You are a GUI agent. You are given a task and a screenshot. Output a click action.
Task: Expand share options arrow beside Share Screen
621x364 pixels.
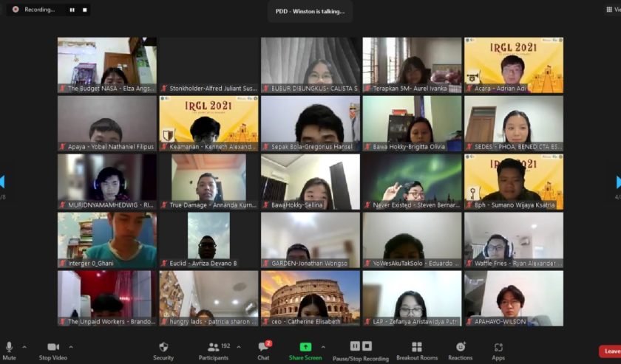click(x=323, y=347)
